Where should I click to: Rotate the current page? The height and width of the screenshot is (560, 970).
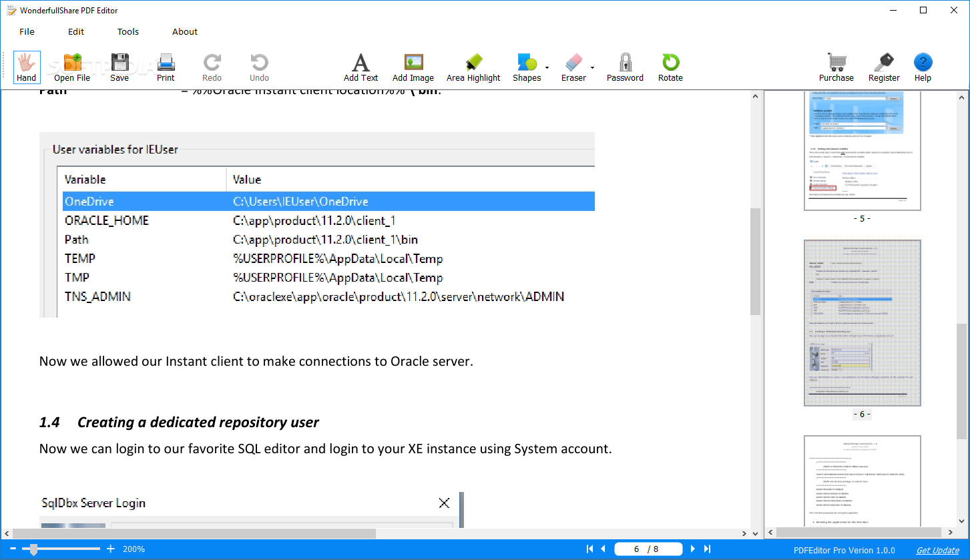tap(670, 67)
